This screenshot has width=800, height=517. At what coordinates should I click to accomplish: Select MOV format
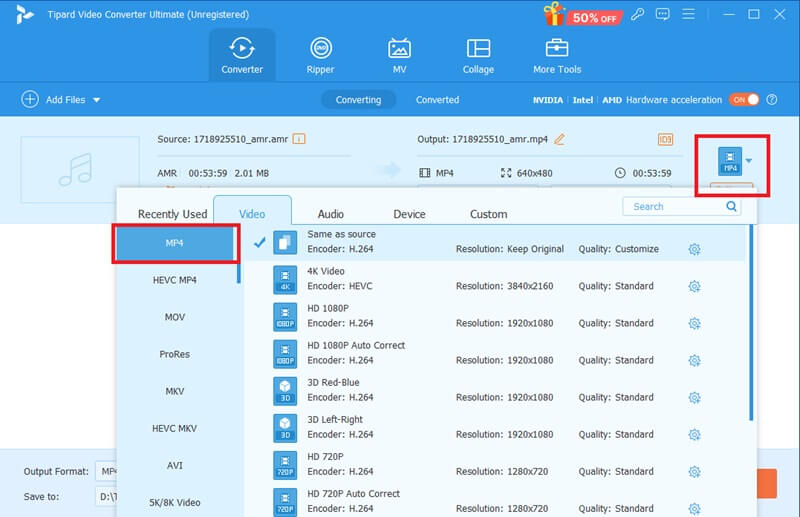click(175, 317)
